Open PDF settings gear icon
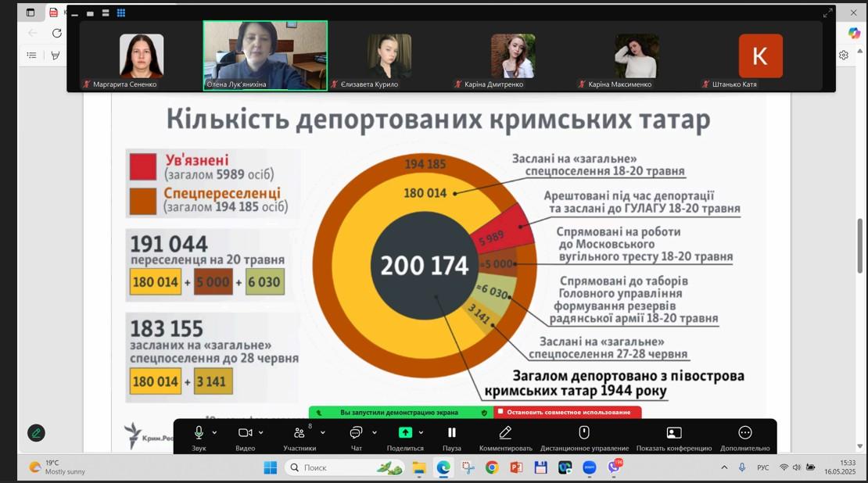The width and height of the screenshot is (868, 483). coord(844,55)
